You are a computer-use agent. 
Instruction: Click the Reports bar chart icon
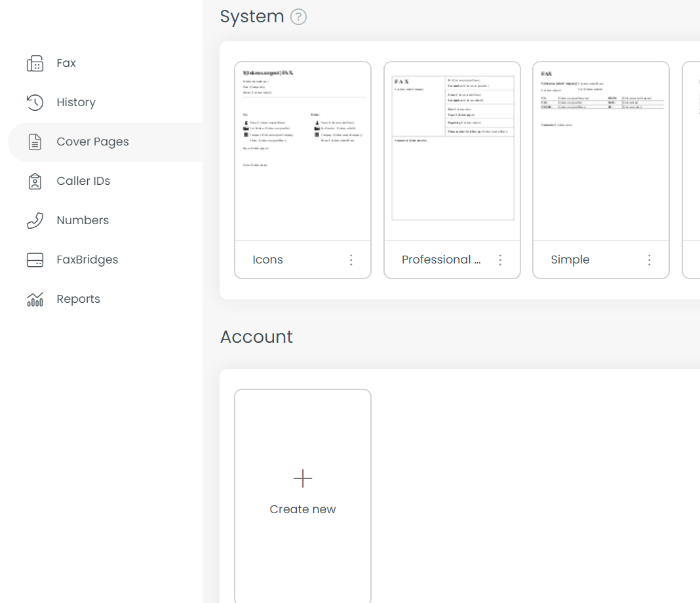pyautogui.click(x=35, y=299)
